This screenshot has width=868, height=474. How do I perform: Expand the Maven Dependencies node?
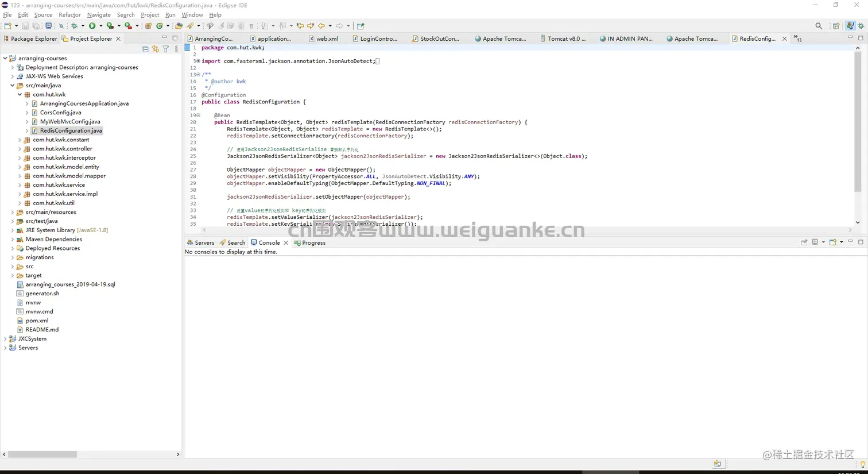pyautogui.click(x=13, y=239)
